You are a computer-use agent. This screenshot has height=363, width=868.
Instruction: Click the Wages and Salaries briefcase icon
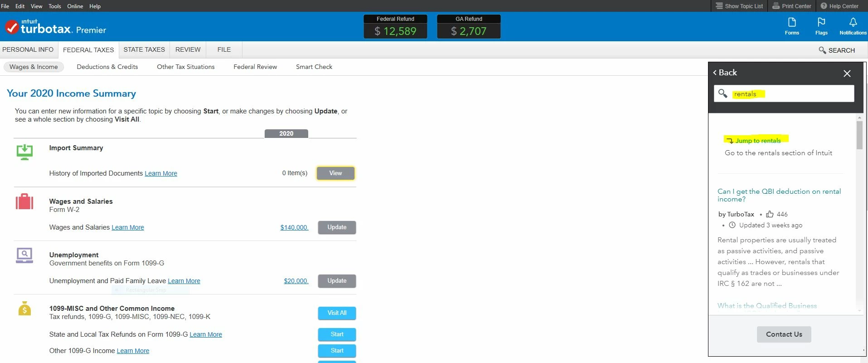click(x=24, y=201)
